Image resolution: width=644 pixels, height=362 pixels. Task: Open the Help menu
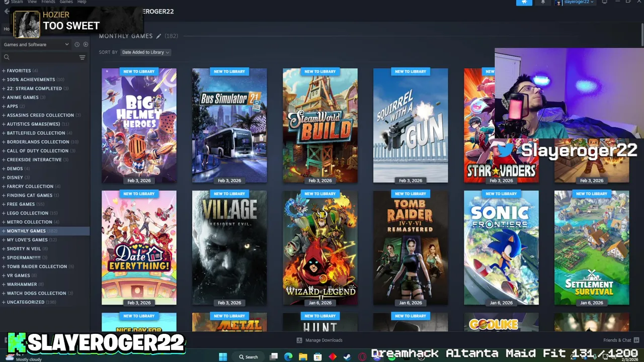pyautogui.click(x=82, y=2)
